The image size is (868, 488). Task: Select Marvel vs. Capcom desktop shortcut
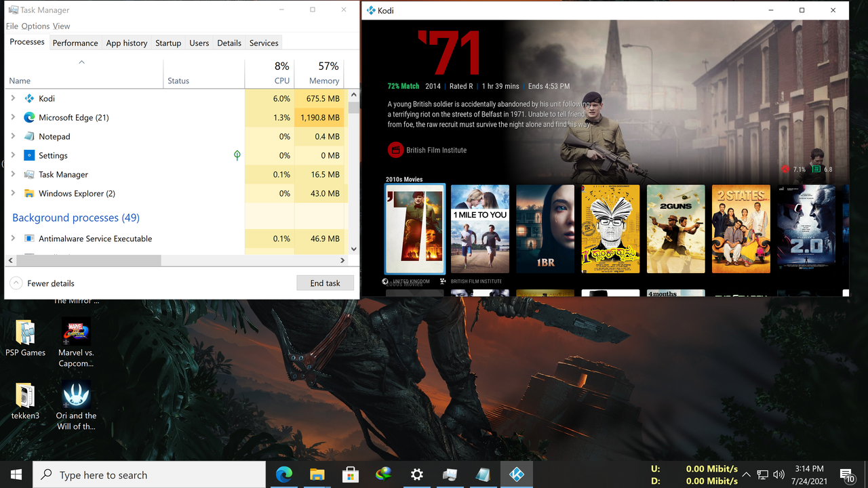[75, 332]
